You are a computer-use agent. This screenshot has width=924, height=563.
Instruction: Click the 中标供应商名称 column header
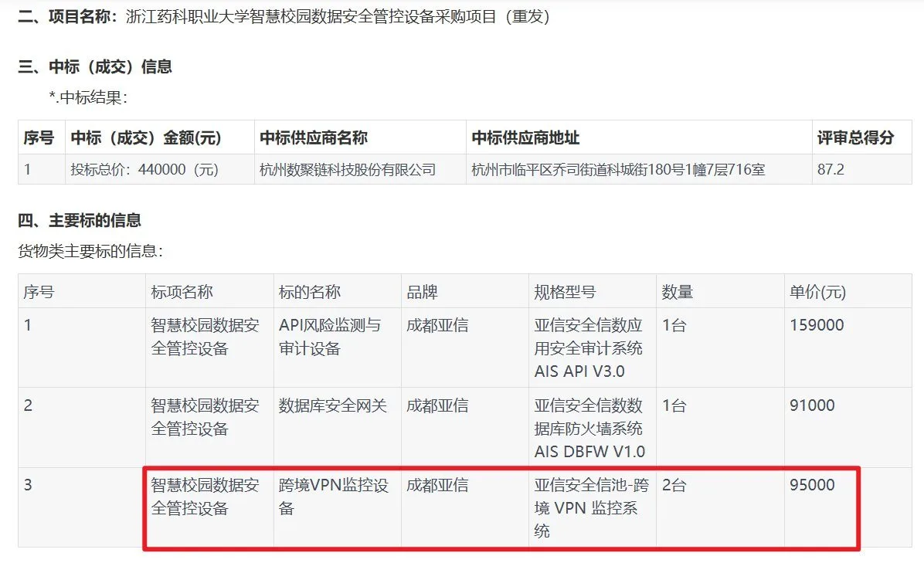(x=314, y=137)
